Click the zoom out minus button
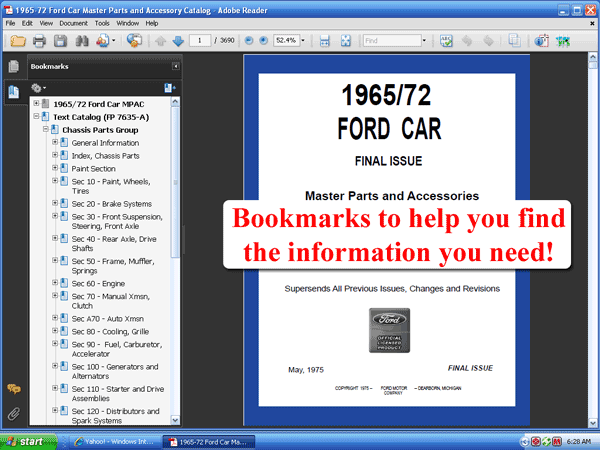 click(248, 41)
